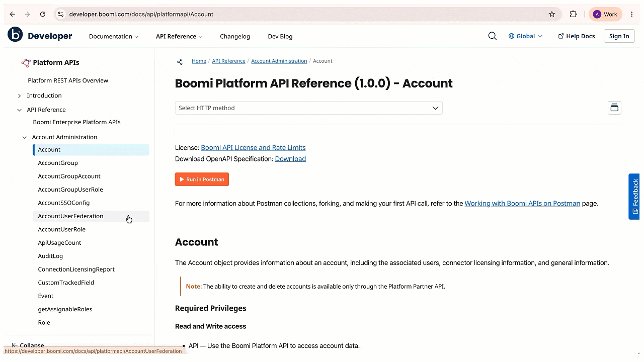This screenshot has height=362, width=644.
Task: Select AccountSSOConfig in the sidebar
Action: pos(63,203)
